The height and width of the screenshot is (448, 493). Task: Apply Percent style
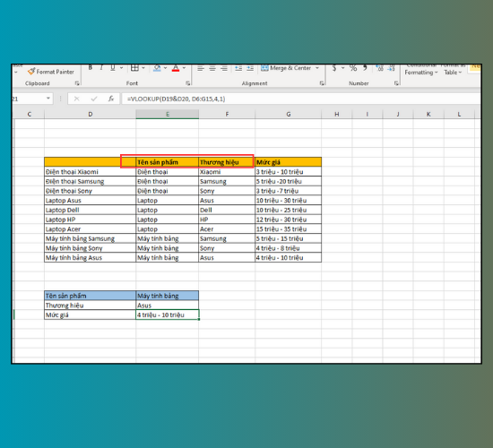click(x=353, y=68)
